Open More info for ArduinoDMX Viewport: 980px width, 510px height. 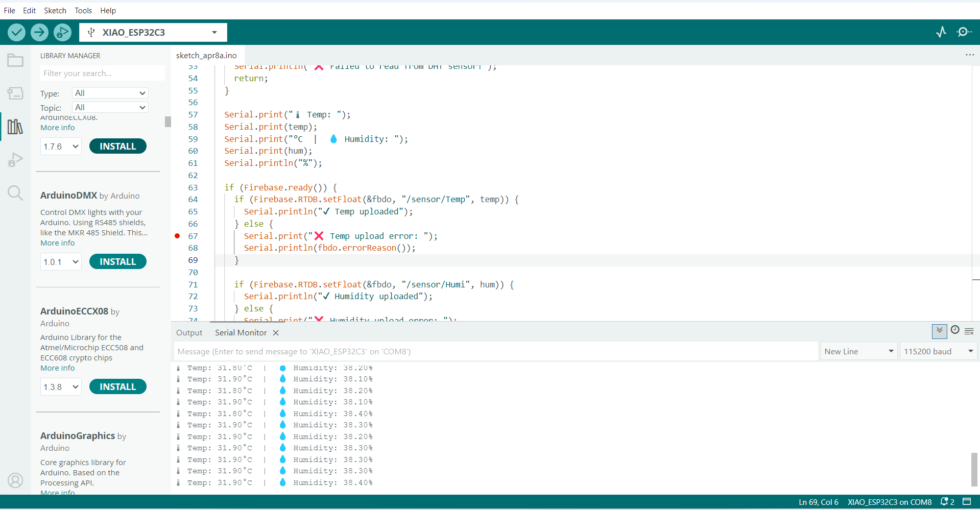pyautogui.click(x=58, y=243)
